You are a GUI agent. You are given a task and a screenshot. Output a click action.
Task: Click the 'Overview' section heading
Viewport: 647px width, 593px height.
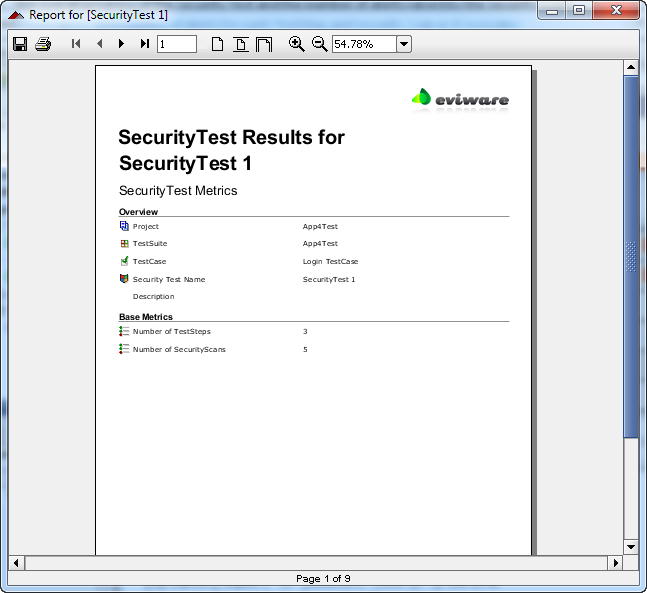click(x=138, y=212)
